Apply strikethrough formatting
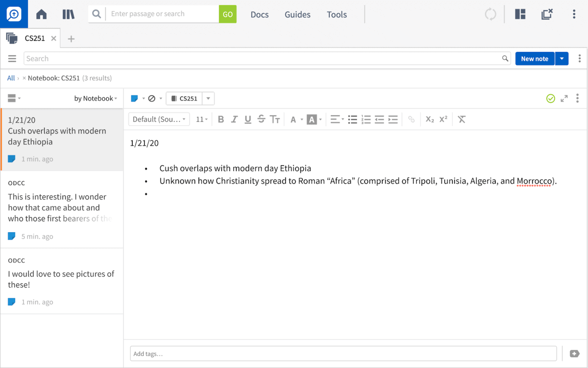Screen dimensions: 588x368 pyautogui.click(x=261, y=119)
